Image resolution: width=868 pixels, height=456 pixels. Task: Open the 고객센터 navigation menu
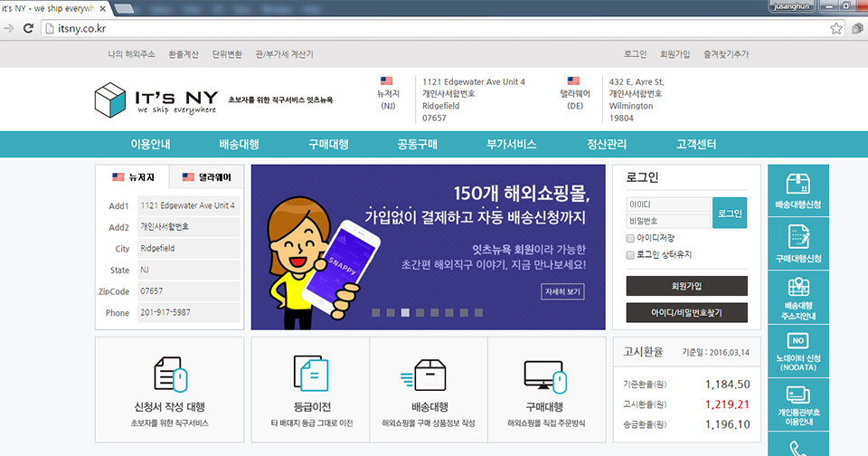(x=696, y=145)
